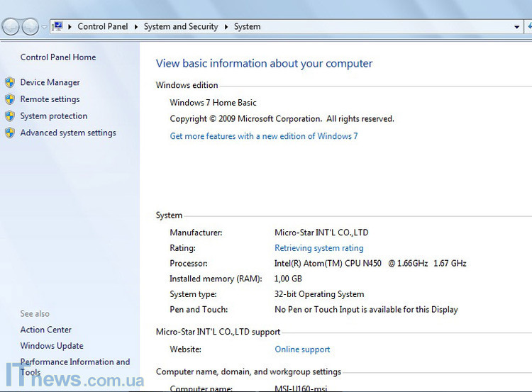
Task: Open Action Center from See also
Action: (x=45, y=330)
